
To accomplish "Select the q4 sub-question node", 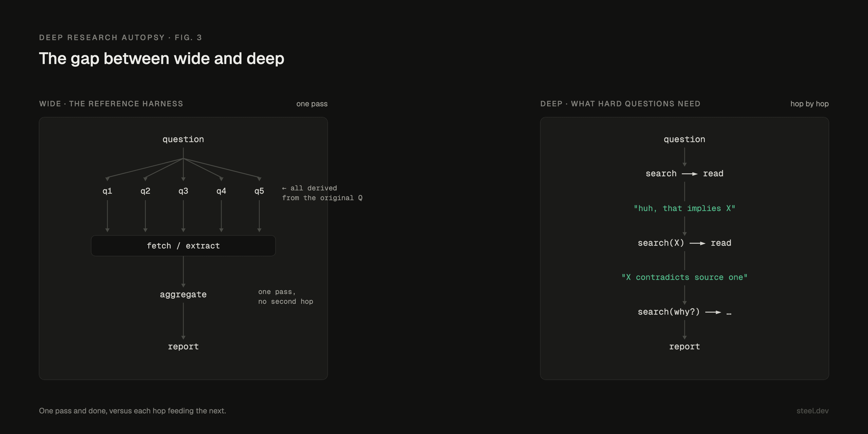I will [x=221, y=191].
